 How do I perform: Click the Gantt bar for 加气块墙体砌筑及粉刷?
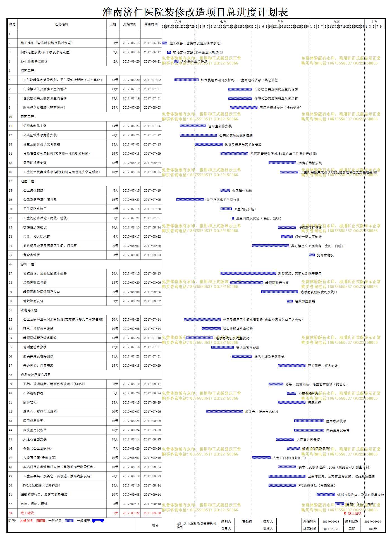coord(187,80)
